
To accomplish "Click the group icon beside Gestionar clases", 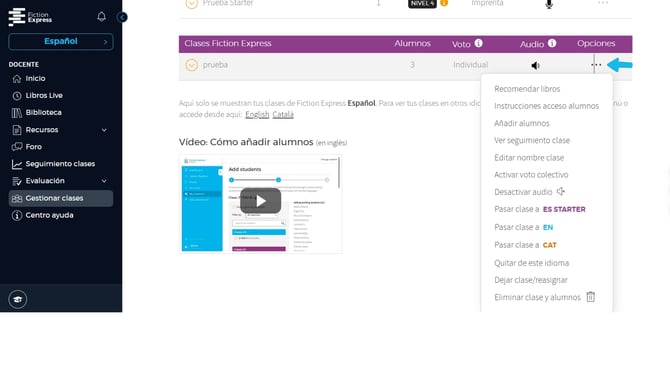I will [x=17, y=198].
